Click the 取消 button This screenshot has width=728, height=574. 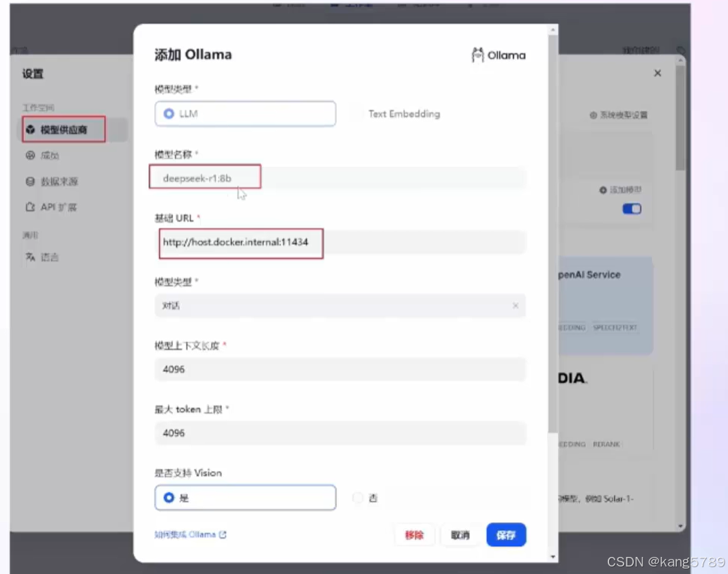460,535
